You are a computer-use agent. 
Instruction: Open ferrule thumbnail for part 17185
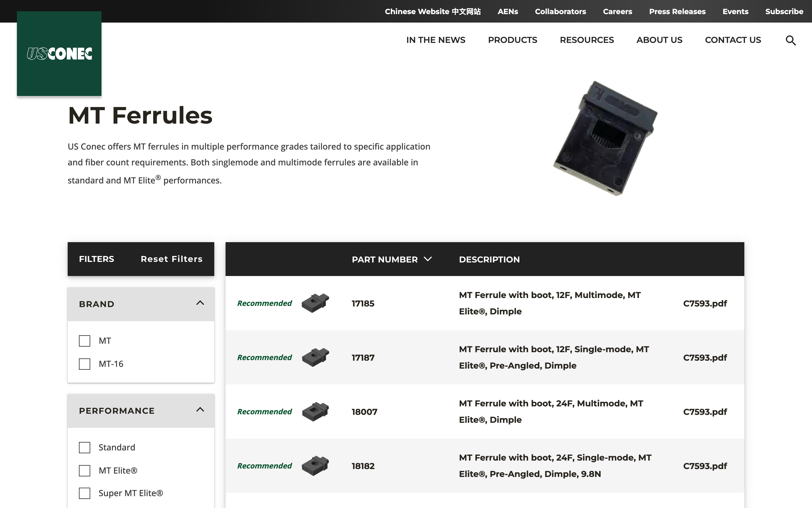315,303
